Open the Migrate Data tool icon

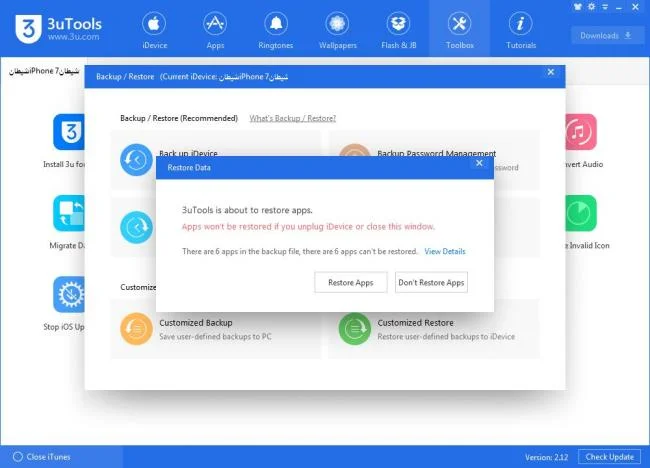(x=69, y=213)
